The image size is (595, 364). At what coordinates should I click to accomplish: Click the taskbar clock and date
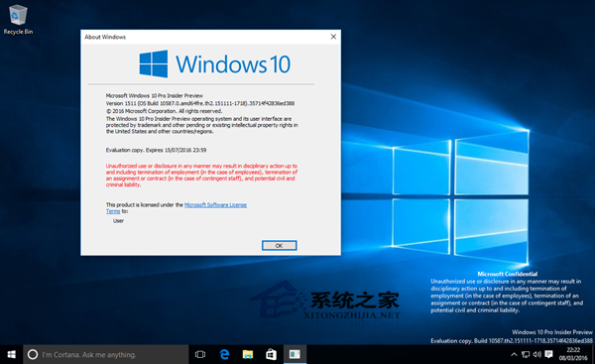(x=573, y=354)
